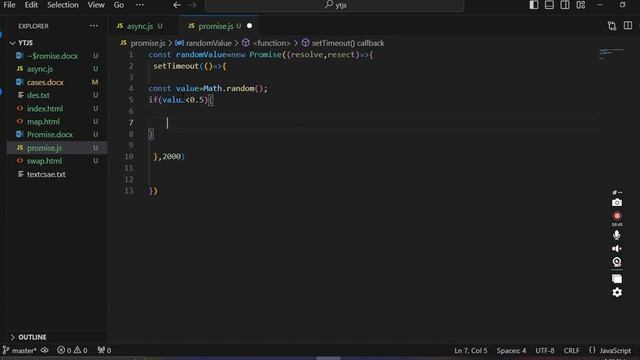Toggle the recorder webcam icon
Screen dimensions: 640x360
pyautogui.click(x=617, y=262)
